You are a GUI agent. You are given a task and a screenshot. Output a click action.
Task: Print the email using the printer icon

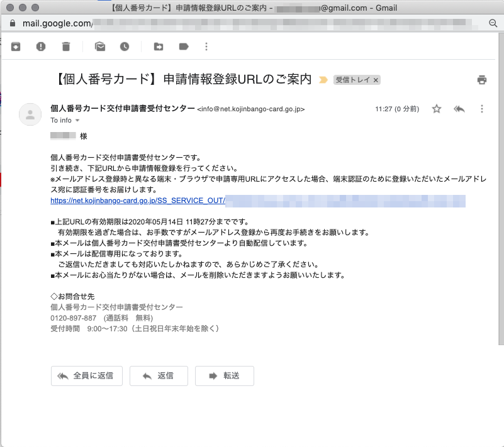(482, 80)
